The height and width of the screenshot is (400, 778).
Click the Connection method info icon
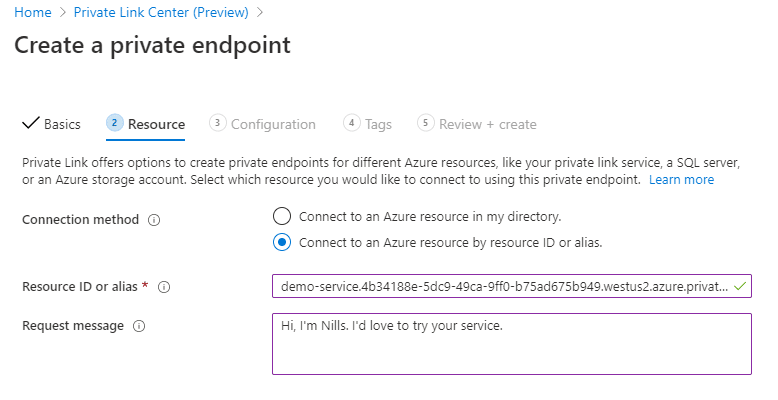154,220
